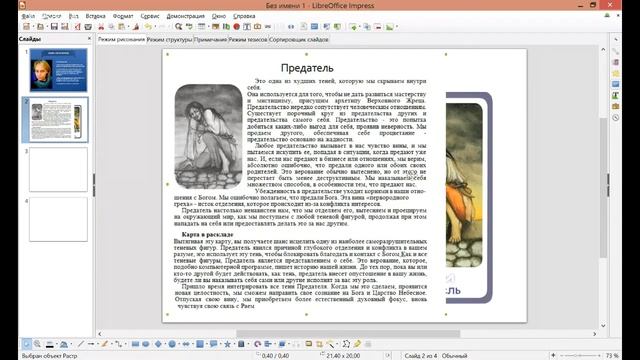The image size is (640, 360).
Task: Open the Формат menu
Action: (123, 16)
